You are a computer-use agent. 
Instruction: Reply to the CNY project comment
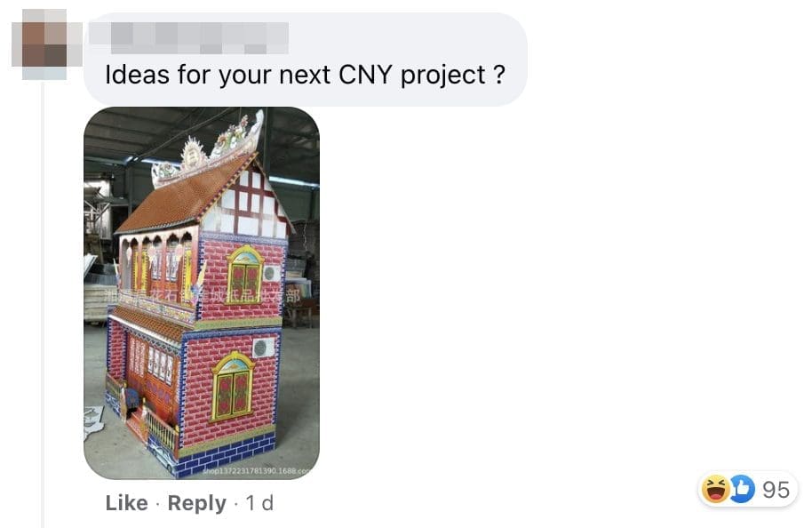click(x=197, y=502)
